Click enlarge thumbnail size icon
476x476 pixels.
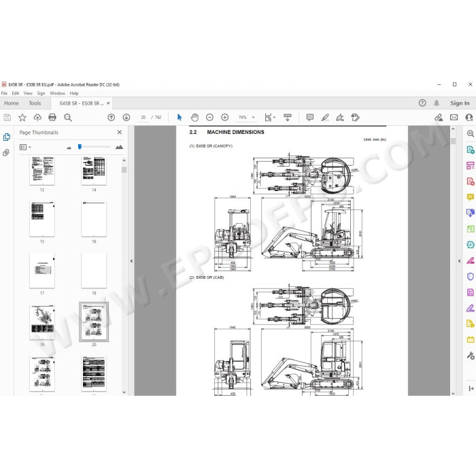[119, 148]
